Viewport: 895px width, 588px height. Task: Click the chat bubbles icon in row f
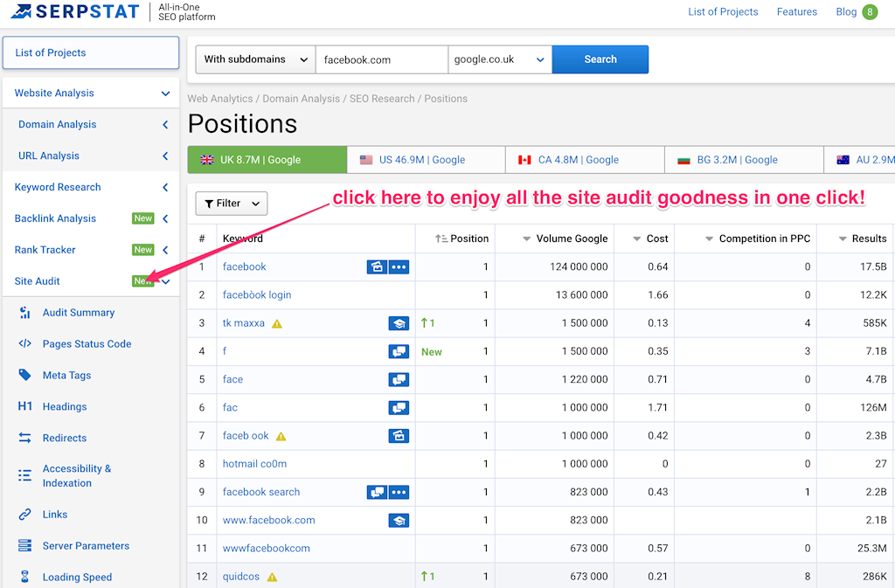click(399, 351)
